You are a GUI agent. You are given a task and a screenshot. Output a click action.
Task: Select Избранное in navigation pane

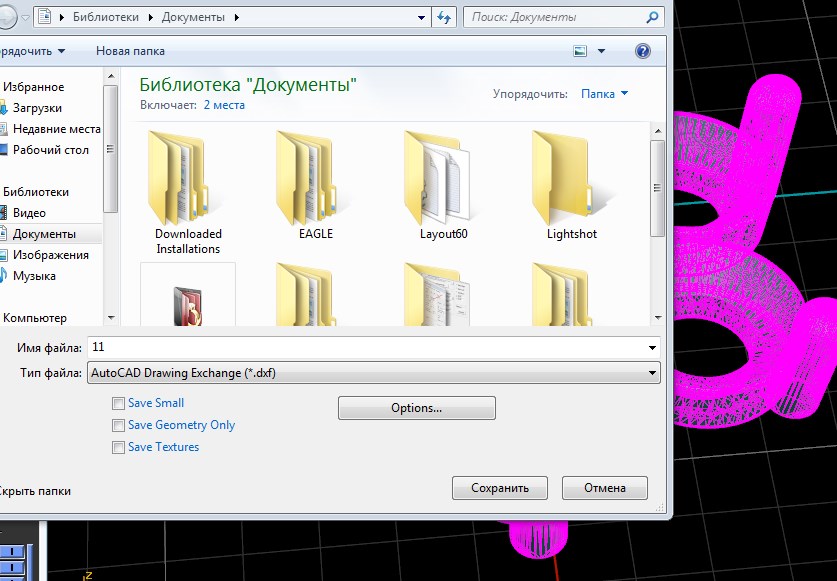pos(33,87)
